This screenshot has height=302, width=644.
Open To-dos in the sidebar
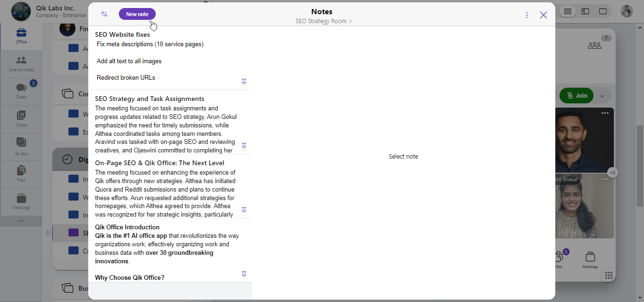click(x=21, y=147)
